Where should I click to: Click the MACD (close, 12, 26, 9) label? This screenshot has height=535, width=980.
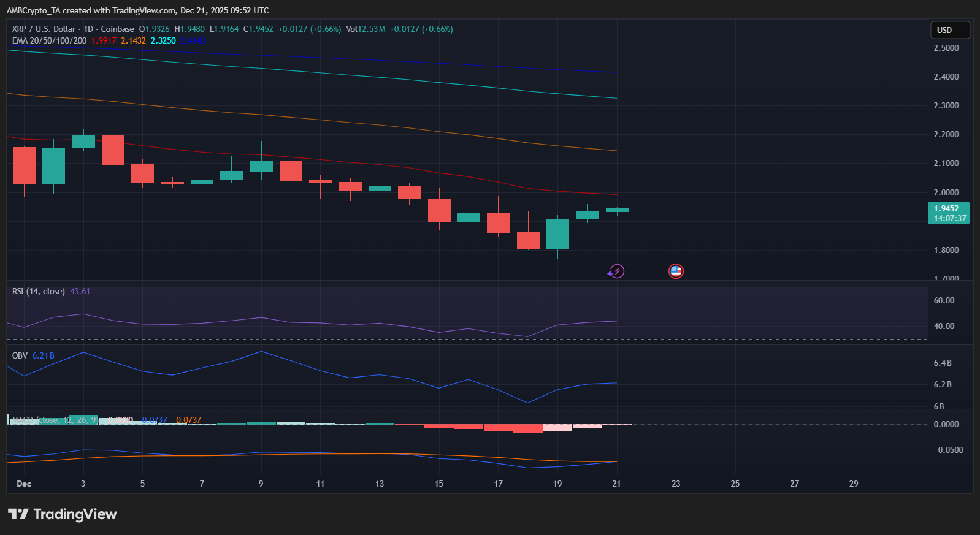(55, 420)
